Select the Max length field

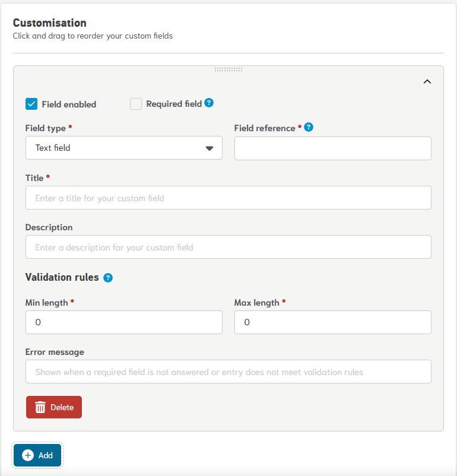[332, 322]
